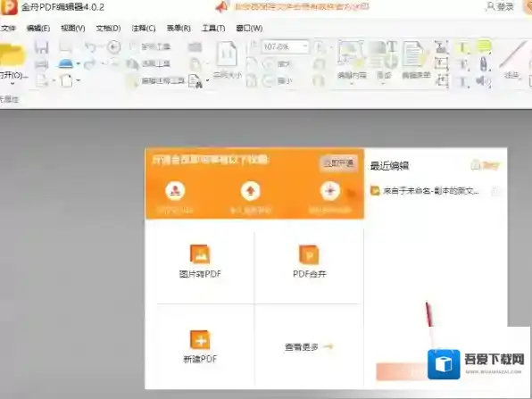
Task: Click the PDF合并 tile
Action: [310, 262]
